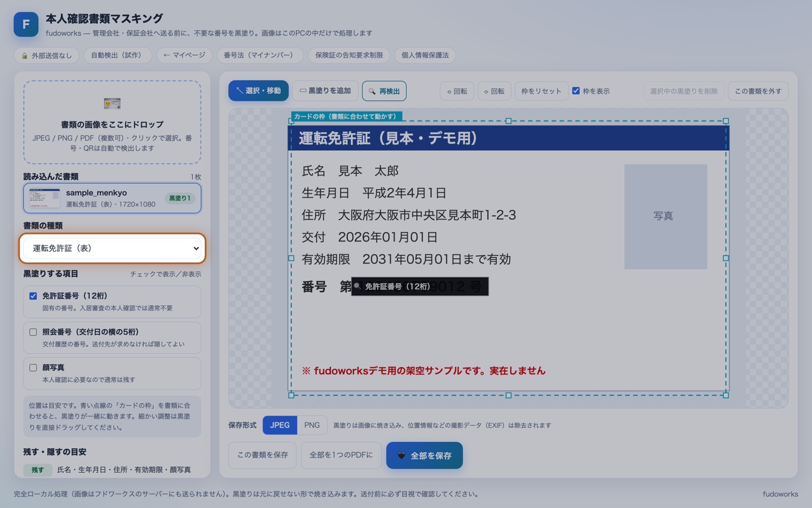This screenshot has width=812, height=508.
Task: Open 保険証の告知要求制限 reference link
Action: (x=349, y=55)
